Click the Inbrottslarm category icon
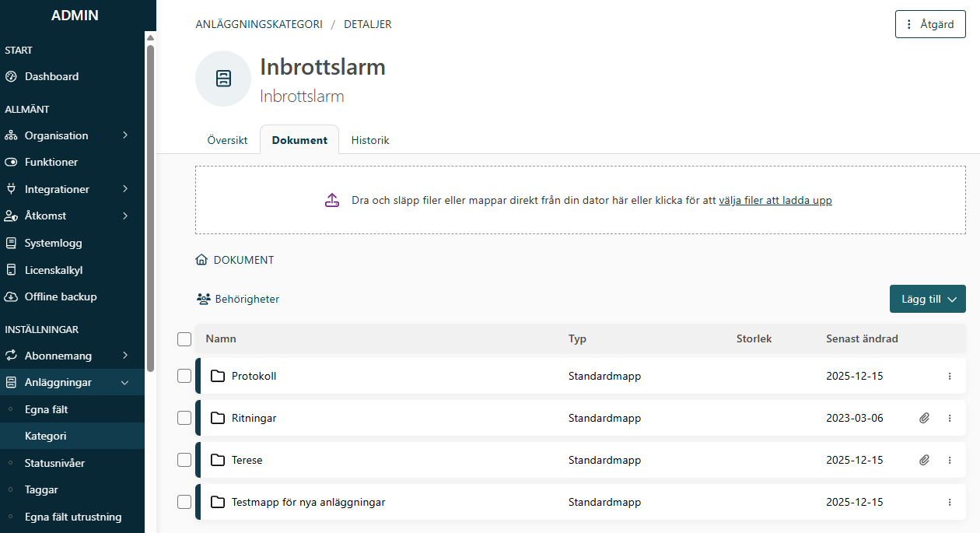This screenshot has width=980, height=533. point(223,79)
